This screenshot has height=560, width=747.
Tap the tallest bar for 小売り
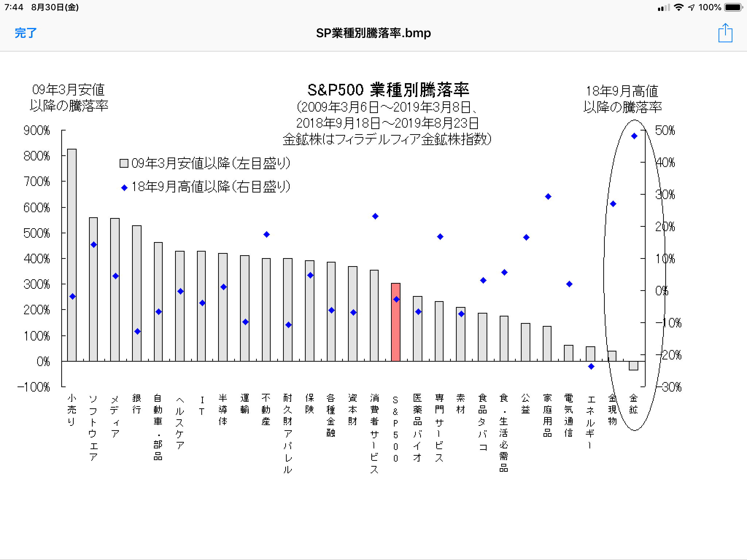[x=72, y=255]
